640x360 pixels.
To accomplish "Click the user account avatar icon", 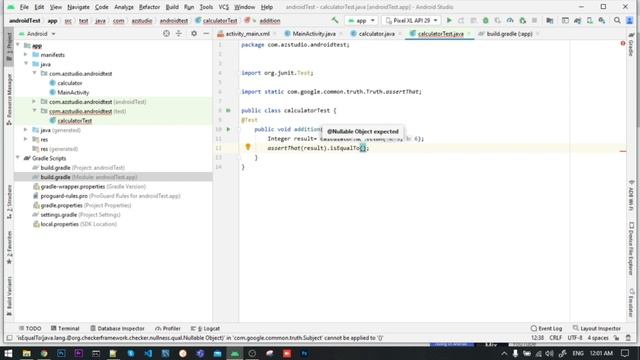I will coord(629,20).
